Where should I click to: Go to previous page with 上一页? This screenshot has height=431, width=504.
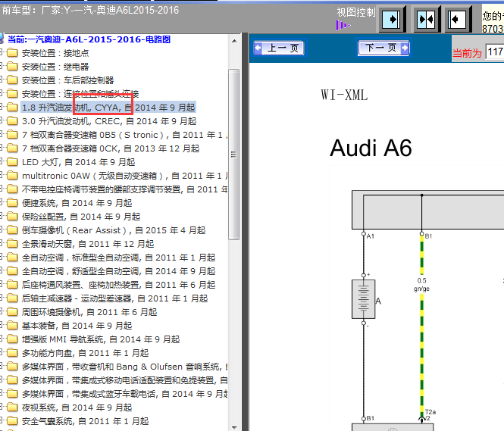280,48
